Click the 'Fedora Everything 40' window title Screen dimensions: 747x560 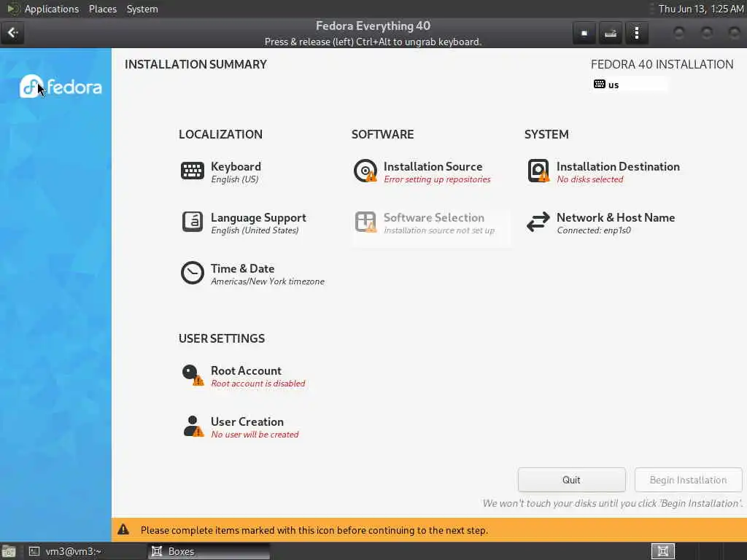pyautogui.click(x=373, y=26)
